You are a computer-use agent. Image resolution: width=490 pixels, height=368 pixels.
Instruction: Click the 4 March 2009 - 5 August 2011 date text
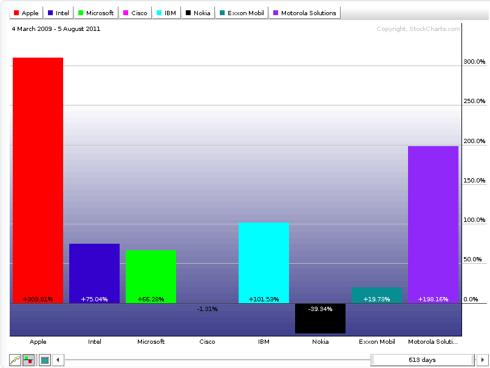point(56,29)
